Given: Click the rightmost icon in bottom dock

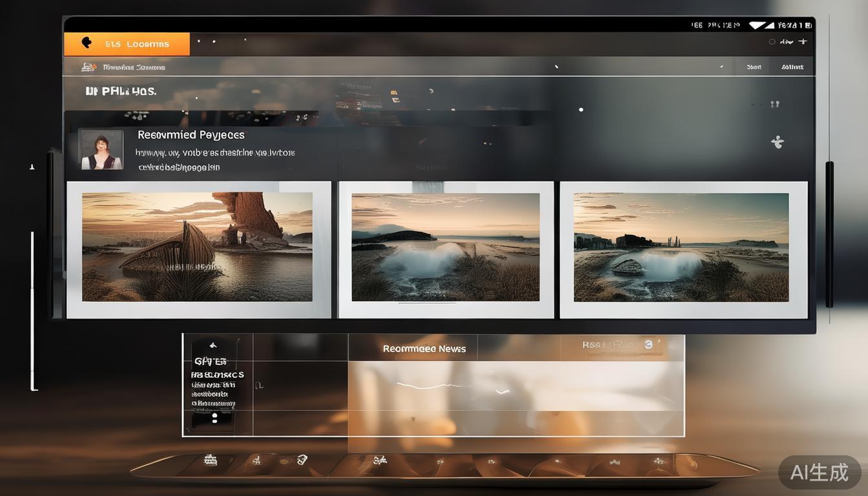Looking at the screenshot, I should point(659,461).
